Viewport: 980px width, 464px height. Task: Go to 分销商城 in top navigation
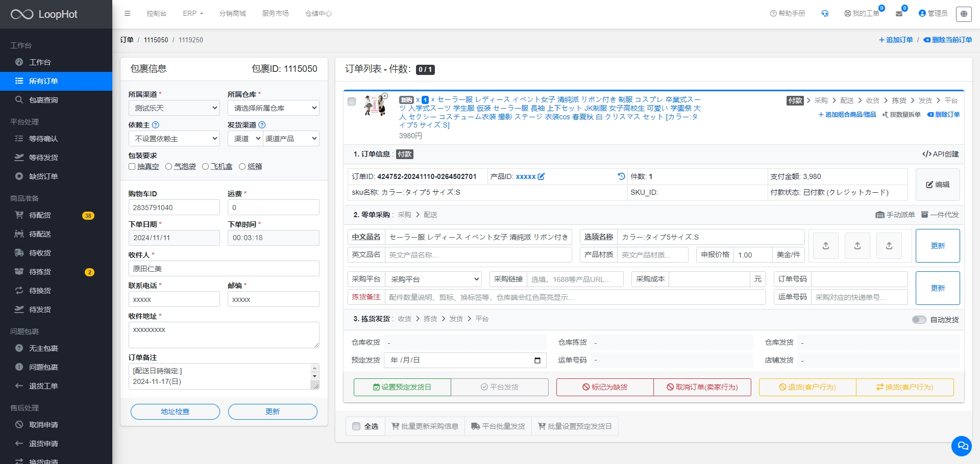[232, 13]
